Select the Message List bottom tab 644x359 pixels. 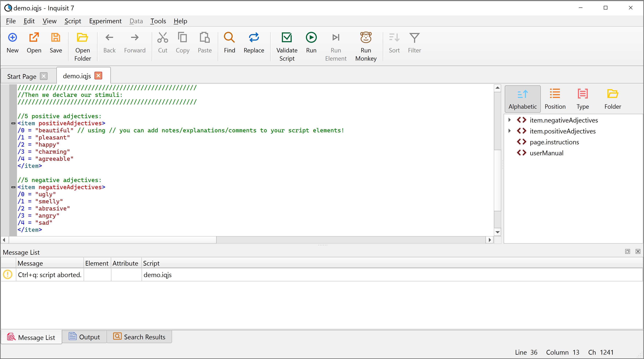(31, 337)
